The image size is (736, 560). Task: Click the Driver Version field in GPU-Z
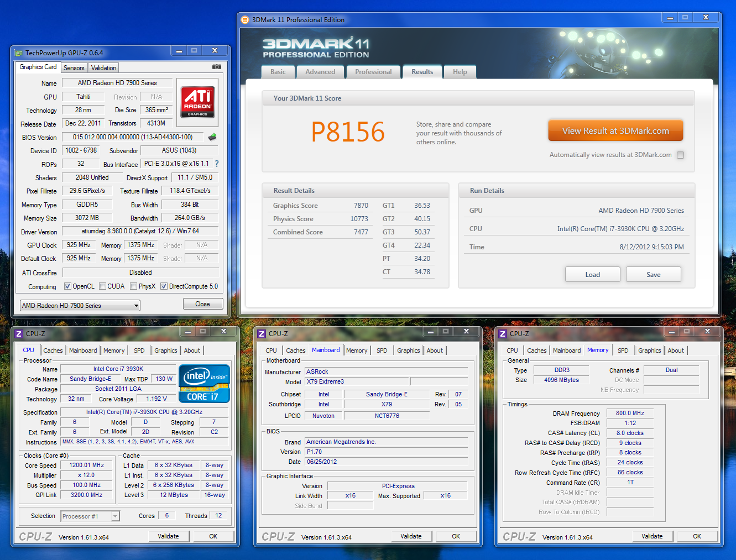[140, 232]
